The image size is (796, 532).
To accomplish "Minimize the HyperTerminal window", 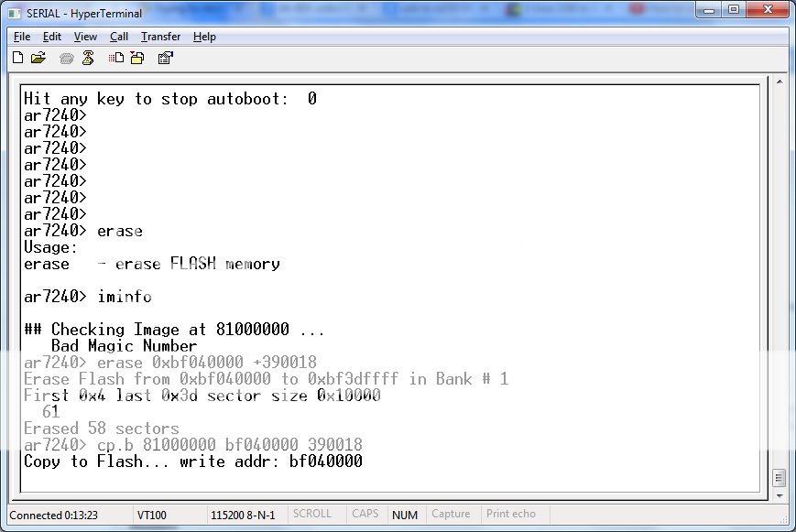I will click(x=710, y=10).
